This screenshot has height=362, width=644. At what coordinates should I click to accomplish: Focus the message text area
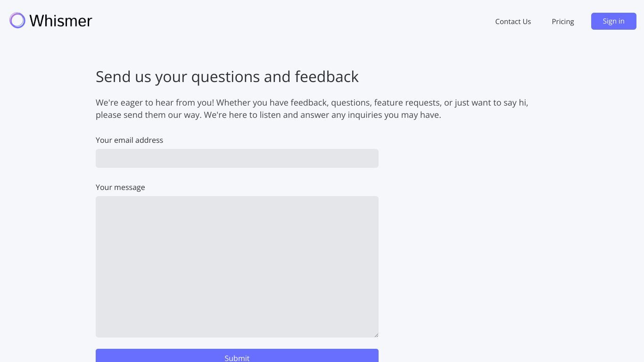click(x=237, y=267)
